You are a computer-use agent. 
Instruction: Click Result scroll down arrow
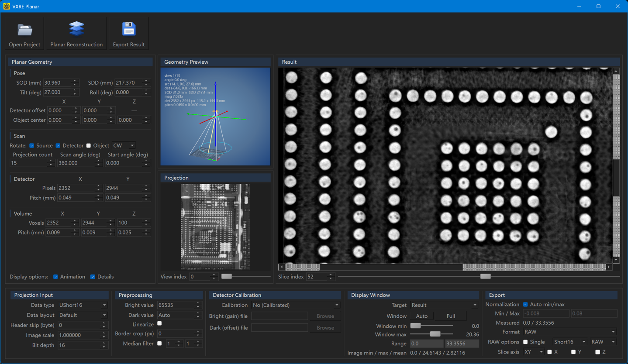click(x=616, y=260)
